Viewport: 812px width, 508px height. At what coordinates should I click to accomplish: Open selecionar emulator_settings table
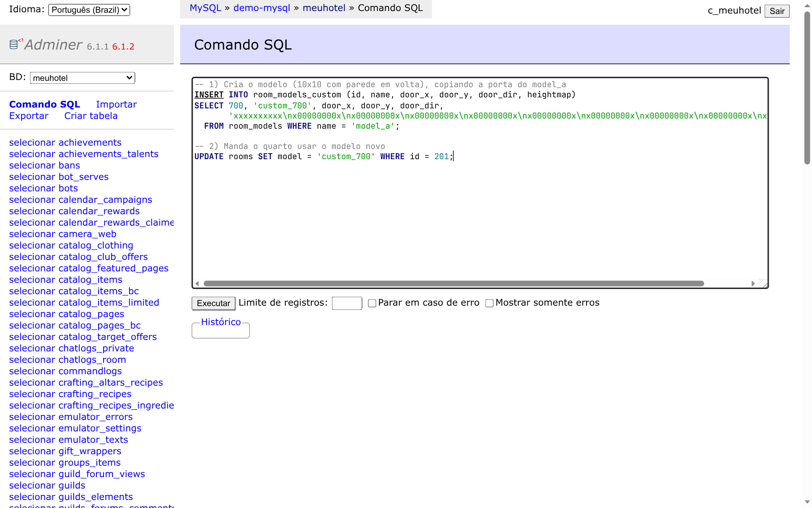point(75,428)
